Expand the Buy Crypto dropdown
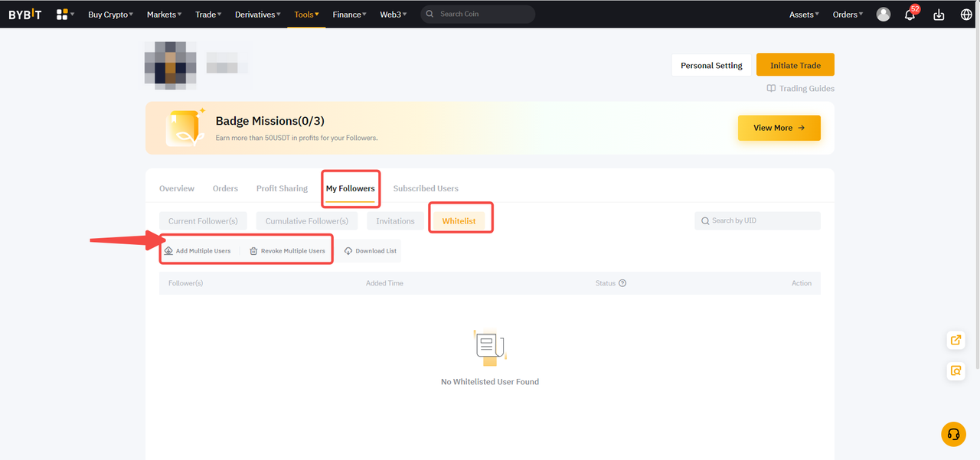The height and width of the screenshot is (460, 980). pyautogui.click(x=110, y=15)
